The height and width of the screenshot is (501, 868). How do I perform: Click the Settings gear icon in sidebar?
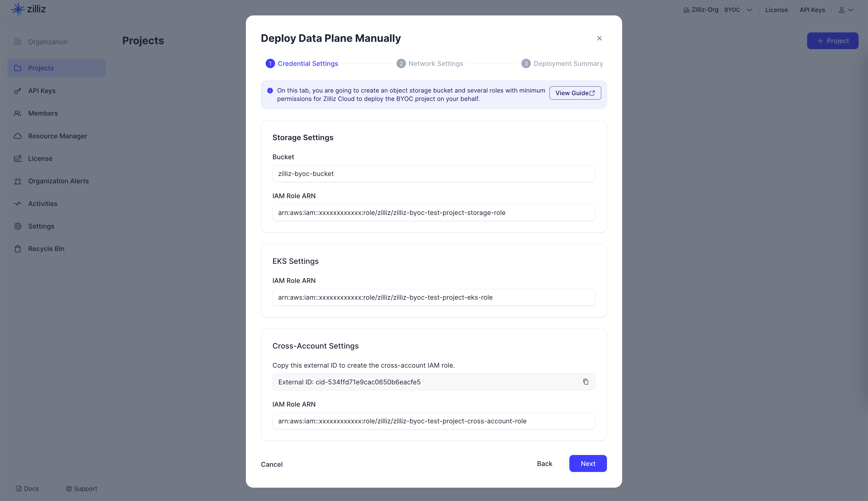point(18,226)
